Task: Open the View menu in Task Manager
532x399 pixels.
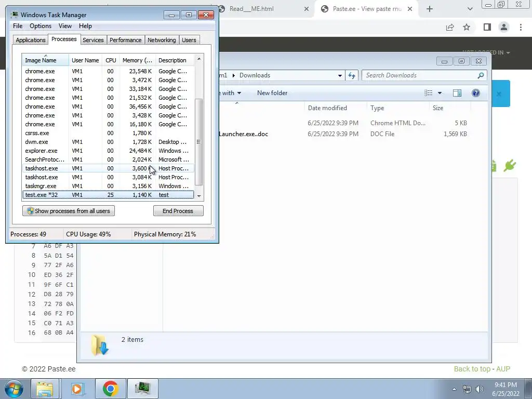Action: 65,26
